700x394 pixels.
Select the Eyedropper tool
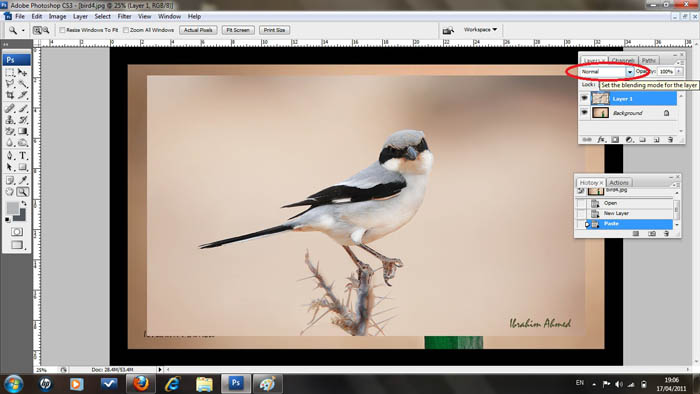click(23, 180)
